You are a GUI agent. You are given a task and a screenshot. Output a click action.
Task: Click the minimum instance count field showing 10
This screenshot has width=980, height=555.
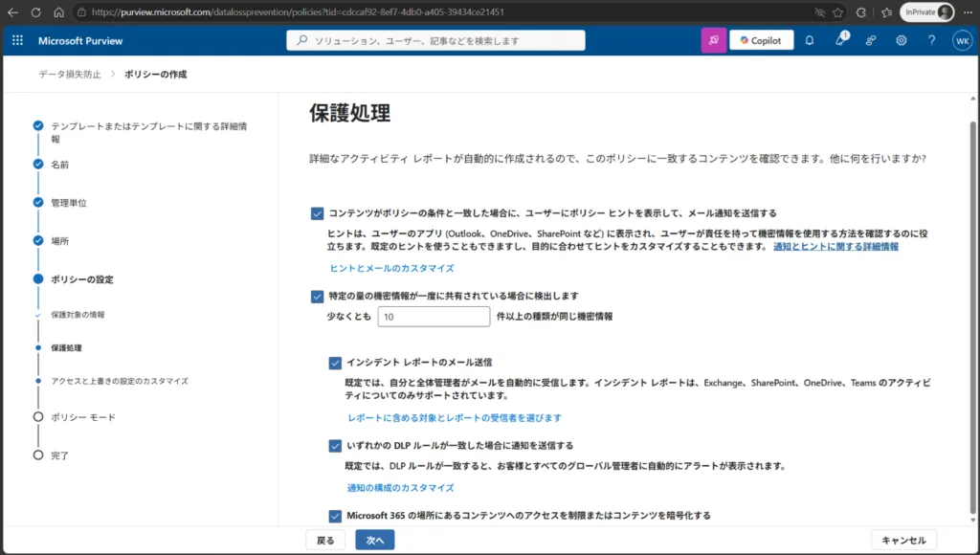434,317
